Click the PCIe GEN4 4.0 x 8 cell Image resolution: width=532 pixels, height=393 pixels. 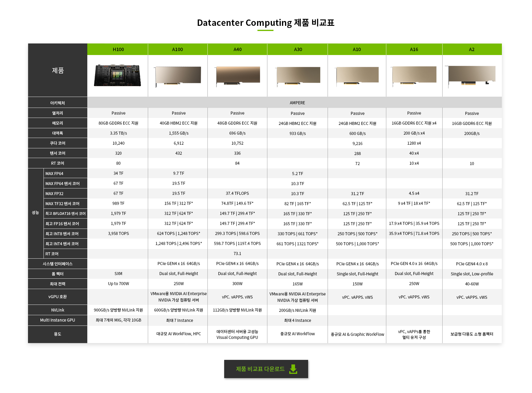(472, 264)
